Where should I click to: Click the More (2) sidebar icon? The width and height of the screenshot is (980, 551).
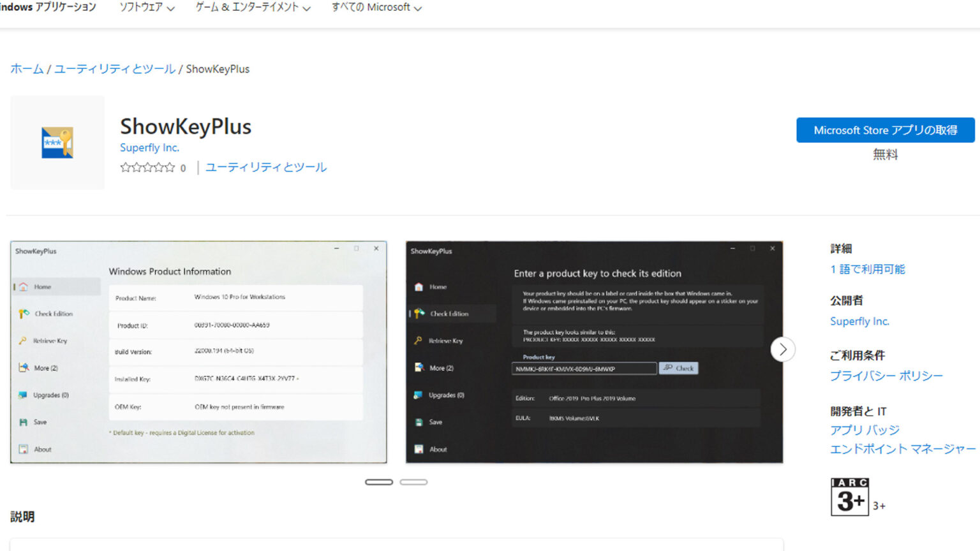click(x=23, y=368)
